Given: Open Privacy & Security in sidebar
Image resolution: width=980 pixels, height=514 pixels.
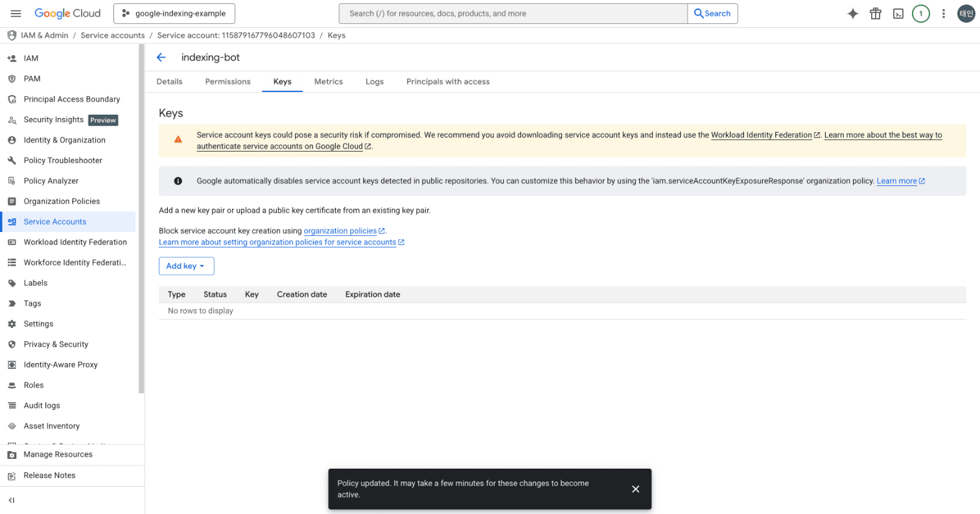Looking at the screenshot, I should [x=68, y=344].
